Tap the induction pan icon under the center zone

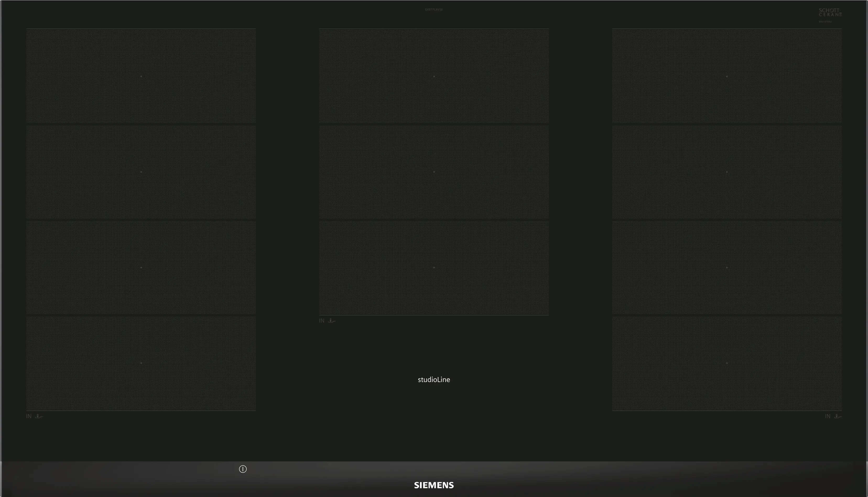(332, 320)
